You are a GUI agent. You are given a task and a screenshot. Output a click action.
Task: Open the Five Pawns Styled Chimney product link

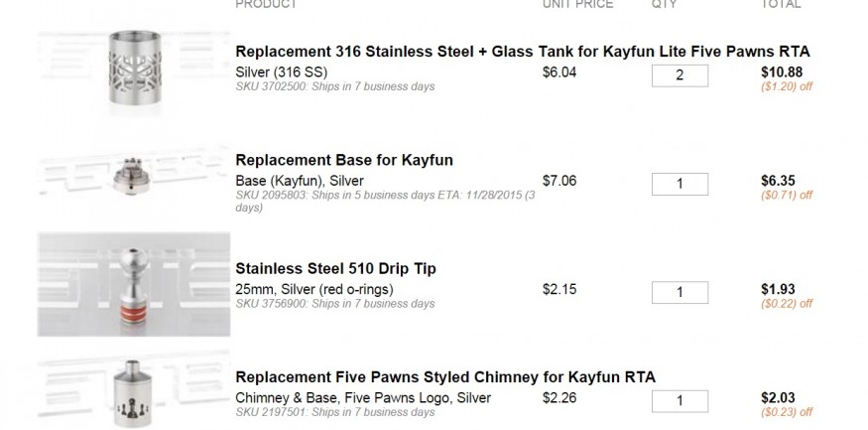445,377
